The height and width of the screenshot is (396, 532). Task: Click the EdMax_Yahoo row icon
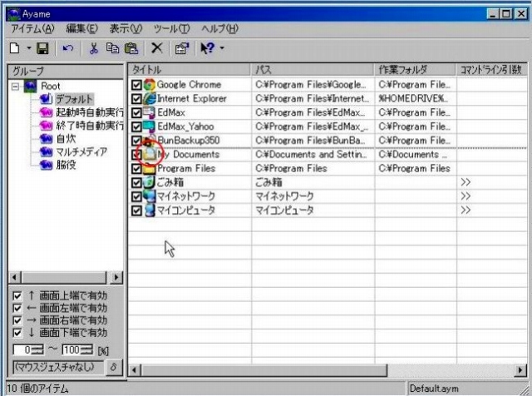pos(150,126)
